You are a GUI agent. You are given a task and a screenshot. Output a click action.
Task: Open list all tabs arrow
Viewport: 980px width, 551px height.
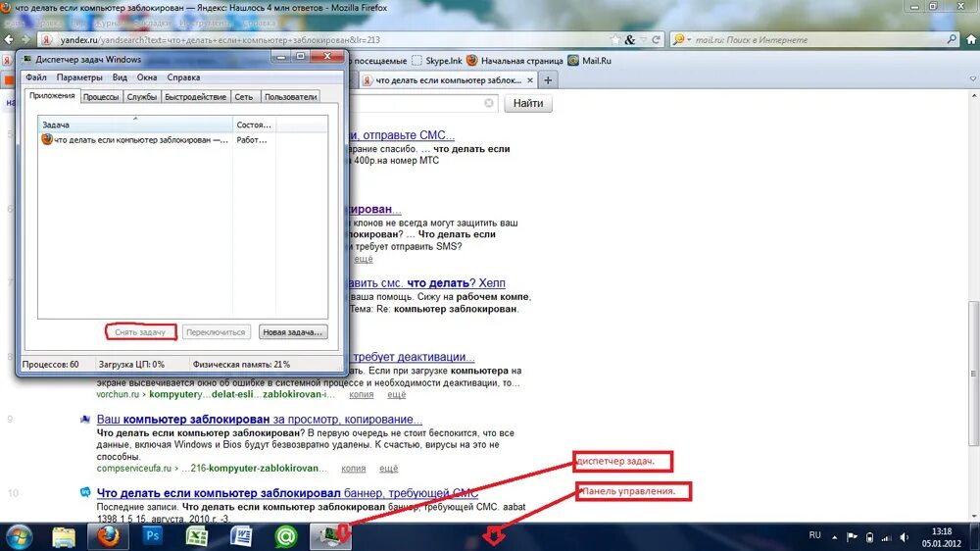point(972,79)
